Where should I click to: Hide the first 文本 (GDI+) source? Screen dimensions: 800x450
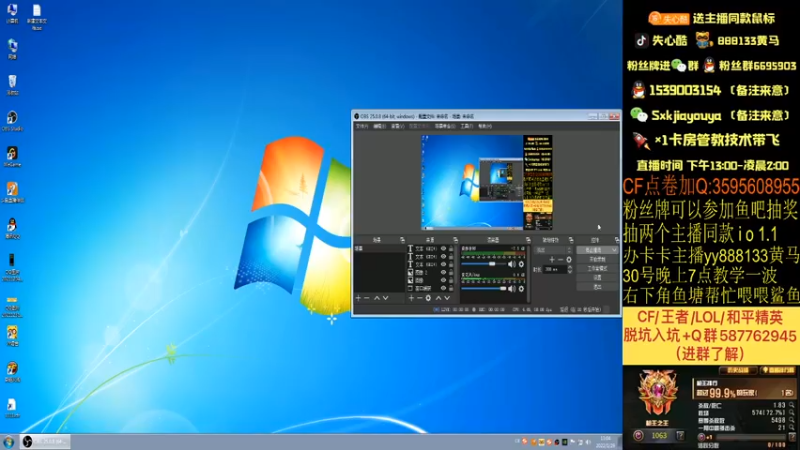click(x=443, y=248)
